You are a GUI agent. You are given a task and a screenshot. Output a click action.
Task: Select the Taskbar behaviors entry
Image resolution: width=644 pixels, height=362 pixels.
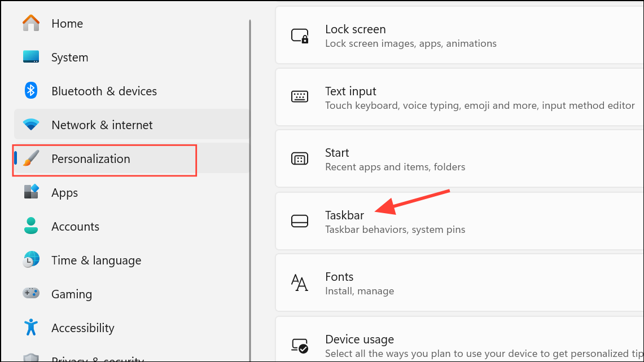(395, 221)
